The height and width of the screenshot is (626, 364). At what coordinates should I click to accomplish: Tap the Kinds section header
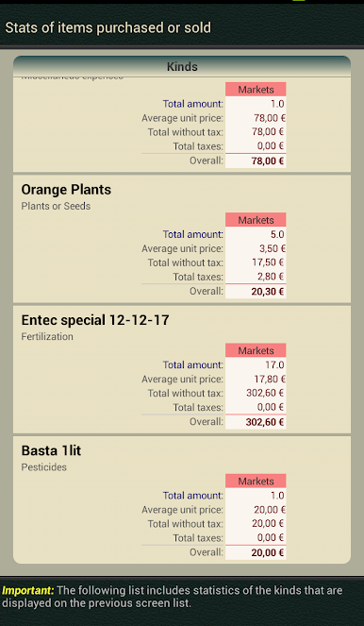182,66
